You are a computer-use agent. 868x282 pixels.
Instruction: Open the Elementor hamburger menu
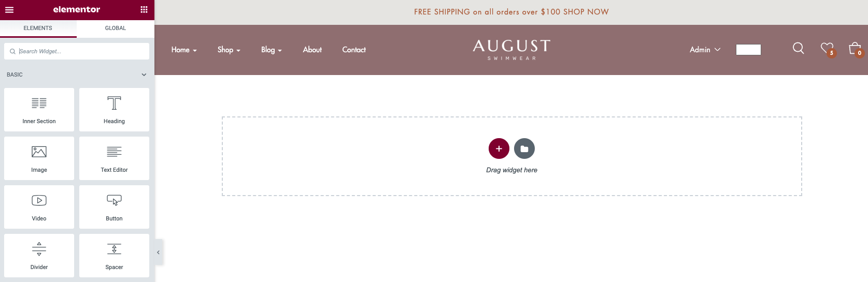click(x=9, y=10)
